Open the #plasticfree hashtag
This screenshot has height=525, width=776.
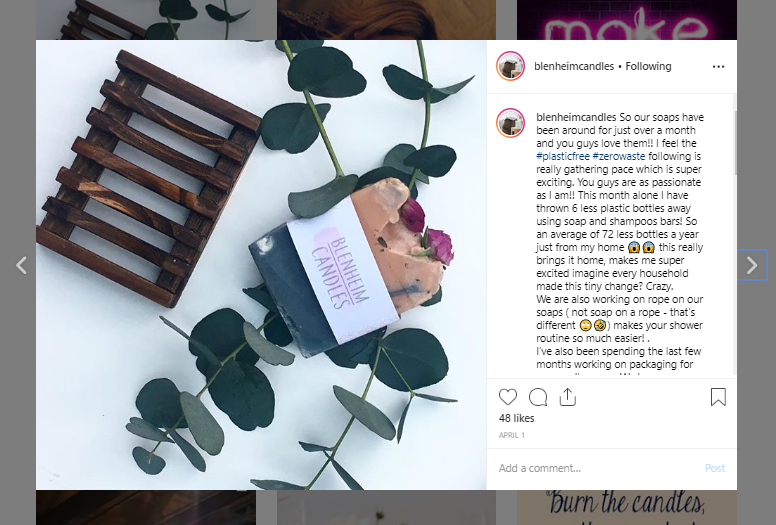point(563,156)
